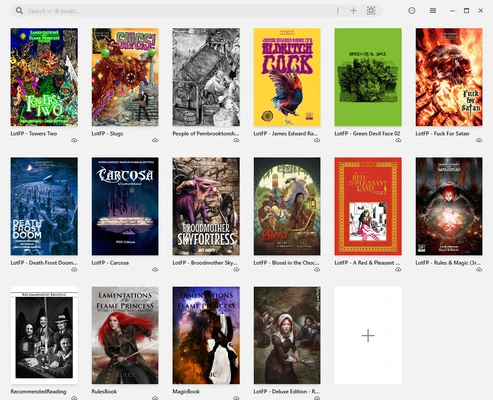493x400 pixels.
Task: Click cloud icon under Death Frost Doom
Action: (x=74, y=269)
